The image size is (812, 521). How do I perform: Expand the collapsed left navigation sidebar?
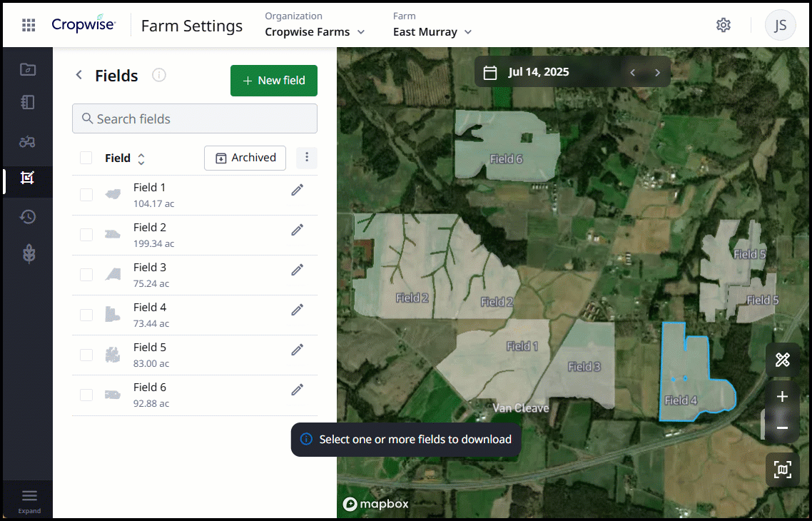pos(29,500)
